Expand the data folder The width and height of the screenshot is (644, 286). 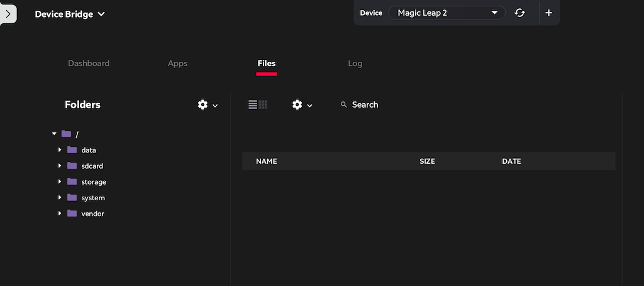pos(60,150)
